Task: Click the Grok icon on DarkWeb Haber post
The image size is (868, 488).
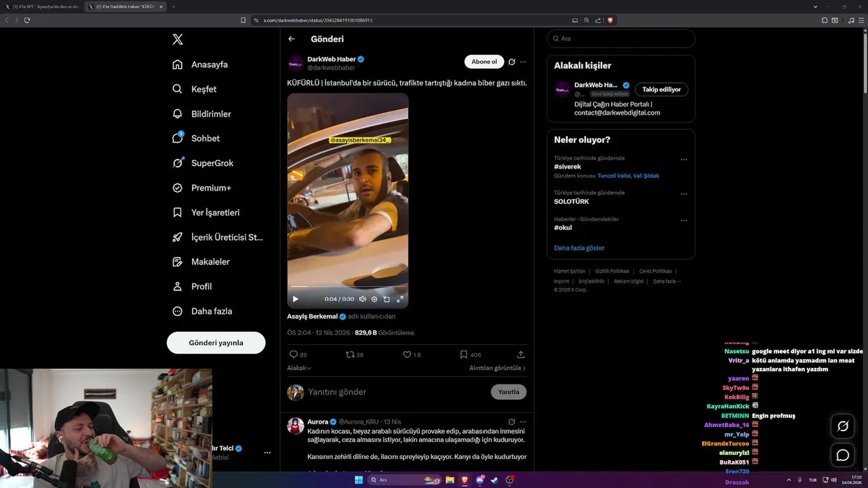Action: click(x=512, y=62)
